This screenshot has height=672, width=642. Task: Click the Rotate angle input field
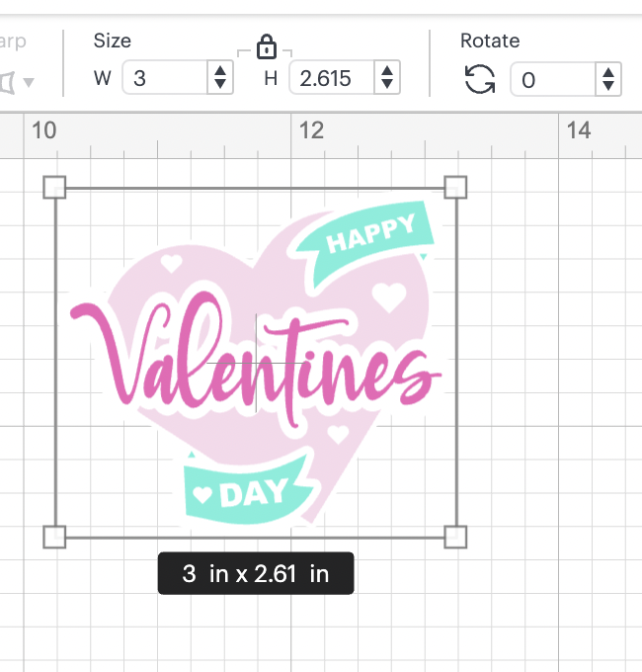tap(553, 79)
